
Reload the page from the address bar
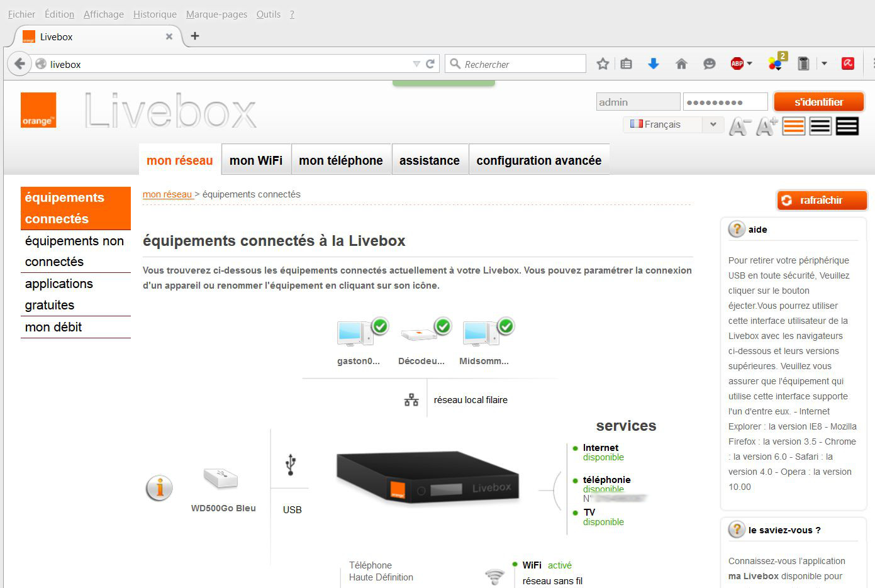pos(430,64)
